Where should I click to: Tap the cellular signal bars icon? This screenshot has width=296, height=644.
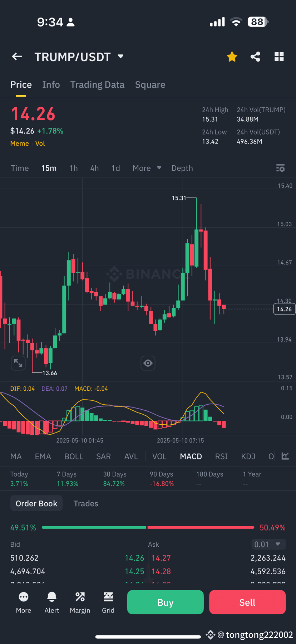click(217, 22)
